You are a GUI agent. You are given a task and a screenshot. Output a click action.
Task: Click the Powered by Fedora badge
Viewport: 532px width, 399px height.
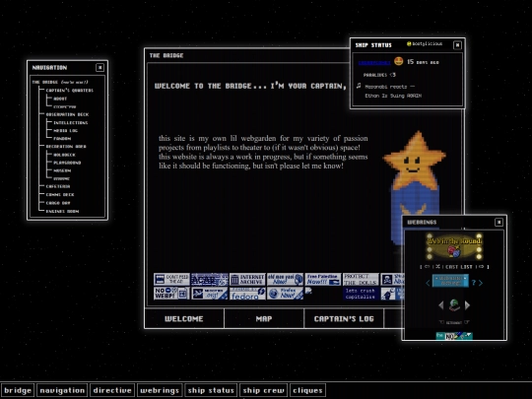pyautogui.click(x=247, y=294)
